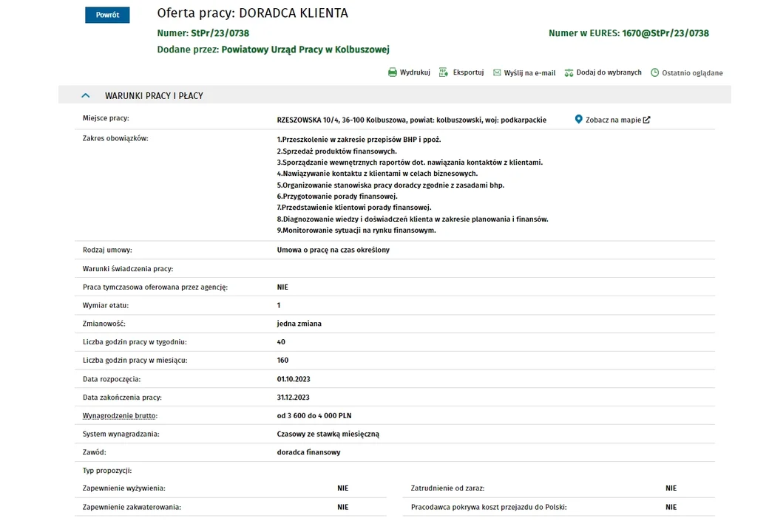Click the export icon beside Eksportuj
The width and height of the screenshot is (769, 532).
pyautogui.click(x=444, y=72)
